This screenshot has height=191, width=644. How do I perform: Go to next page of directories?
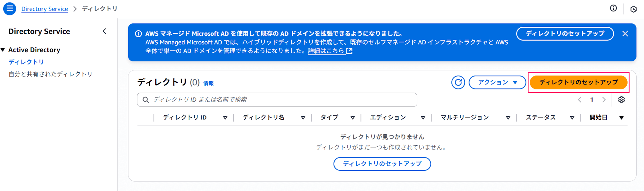tap(604, 100)
